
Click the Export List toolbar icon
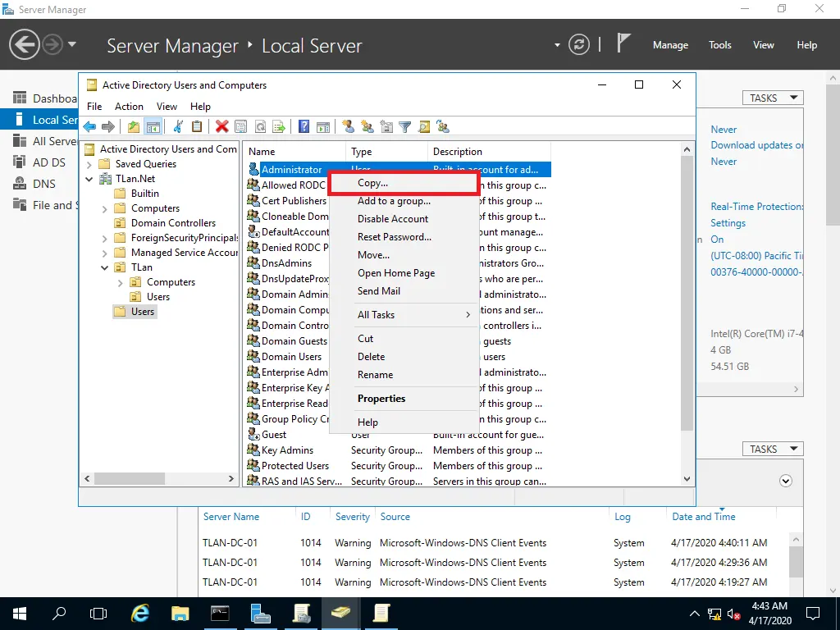point(279,127)
